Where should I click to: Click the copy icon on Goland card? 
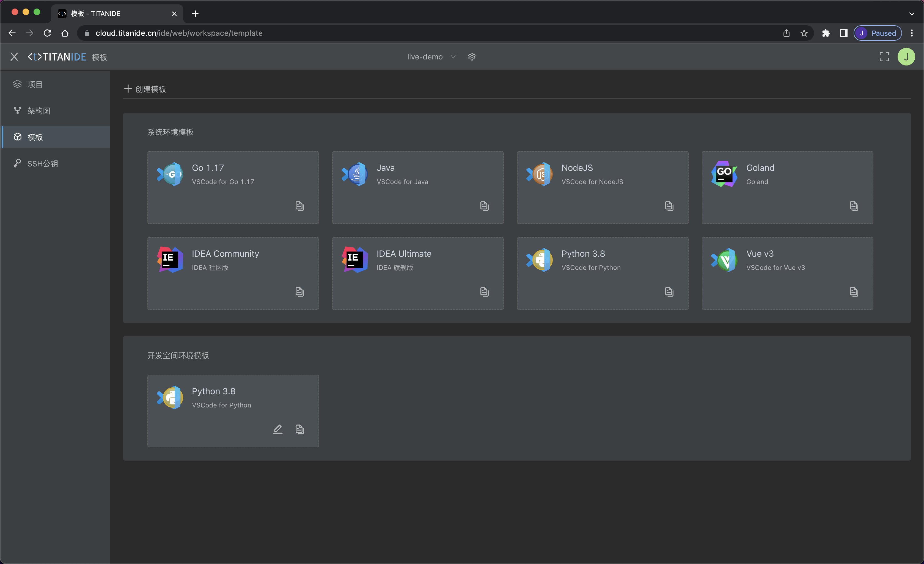pyautogui.click(x=854, y=206)
